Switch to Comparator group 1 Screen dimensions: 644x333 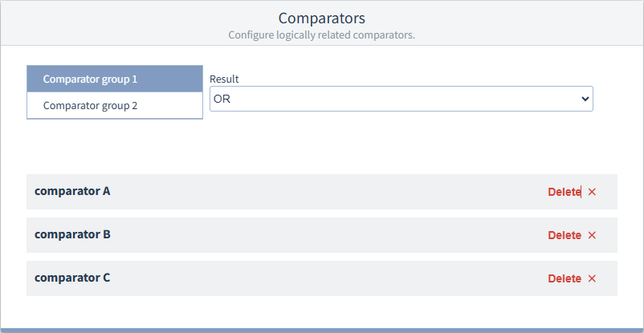pos(114,79)
